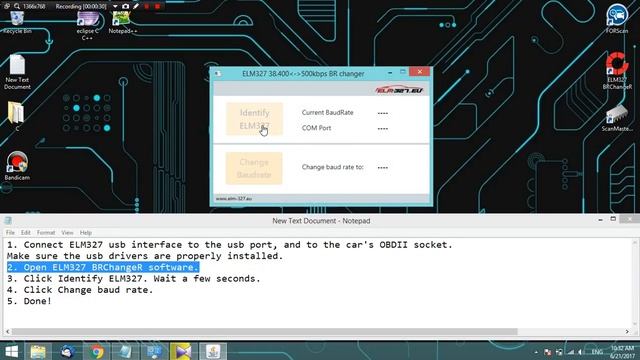640x360 pixels.
Task: Click the tray action center flag icon
Action: [x=548, y=352]
